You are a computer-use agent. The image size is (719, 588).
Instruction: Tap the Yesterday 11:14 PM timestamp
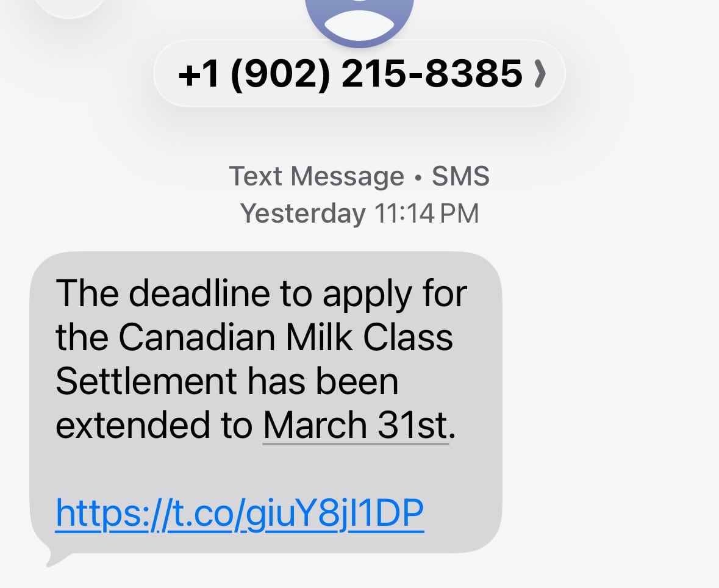click(x=359, y=213)
